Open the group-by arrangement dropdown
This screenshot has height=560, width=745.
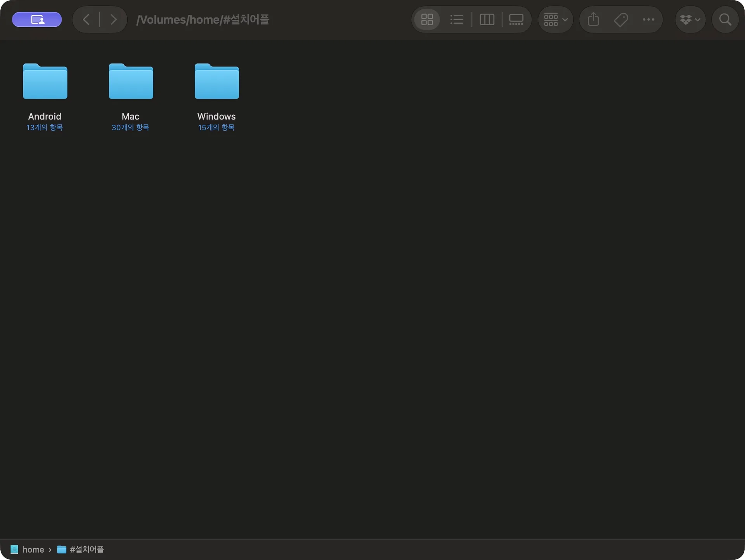tap(556, 19)
